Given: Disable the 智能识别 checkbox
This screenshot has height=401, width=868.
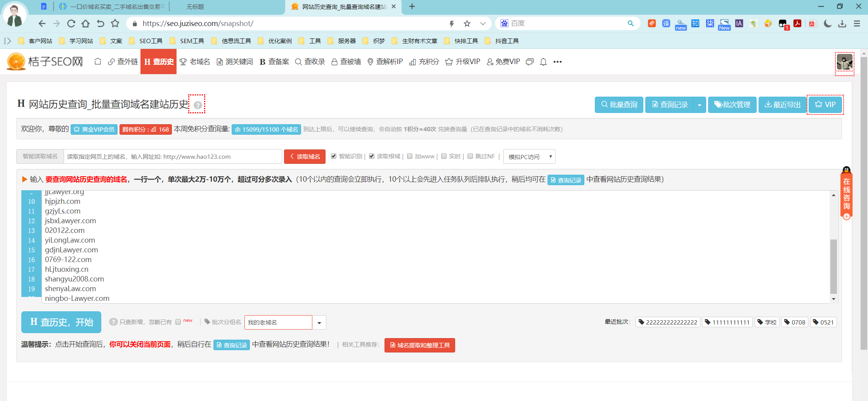Looking at the screenshot, I should [334, 156].
